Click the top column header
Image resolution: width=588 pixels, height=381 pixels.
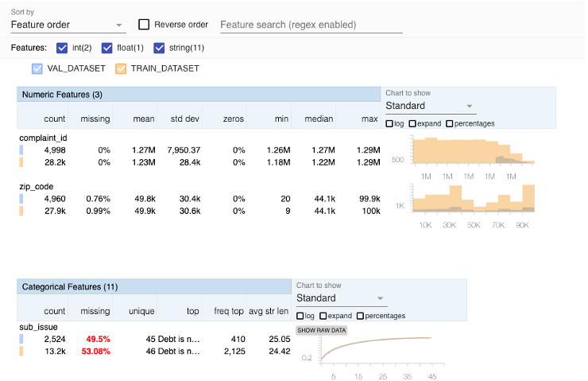coord(193,311)
